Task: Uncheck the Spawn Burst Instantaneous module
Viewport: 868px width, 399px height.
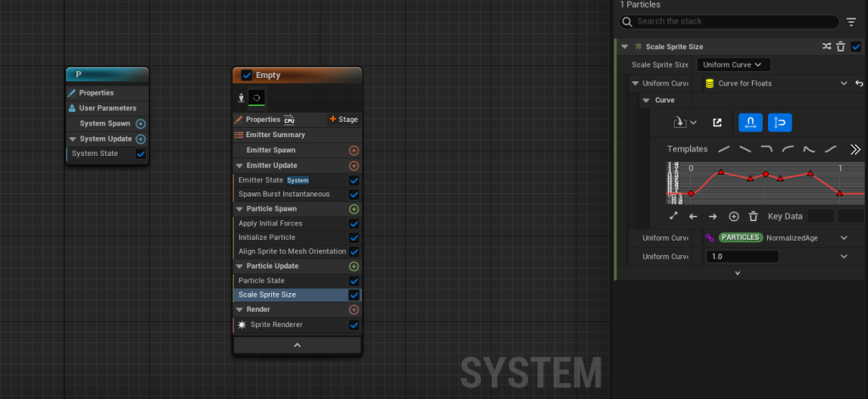Action: pos(353,194)
